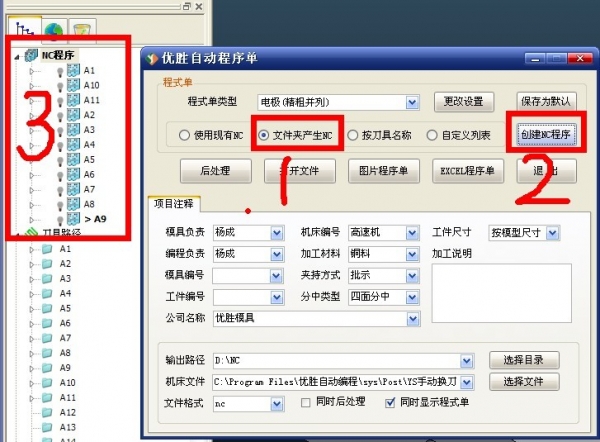Select 文件夹产生NC radio option

coord(263,135)
